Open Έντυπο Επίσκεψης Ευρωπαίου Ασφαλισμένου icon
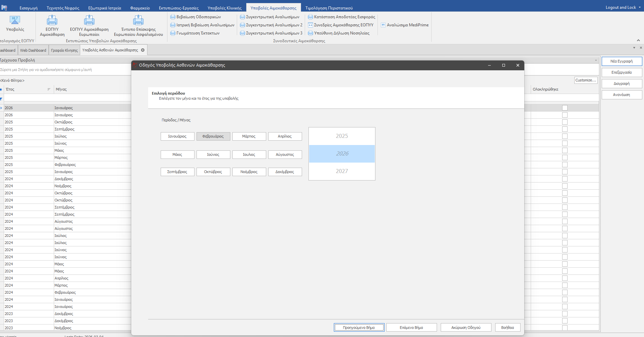The height and width of the screenshot is (337, 644). pos(138,21)
